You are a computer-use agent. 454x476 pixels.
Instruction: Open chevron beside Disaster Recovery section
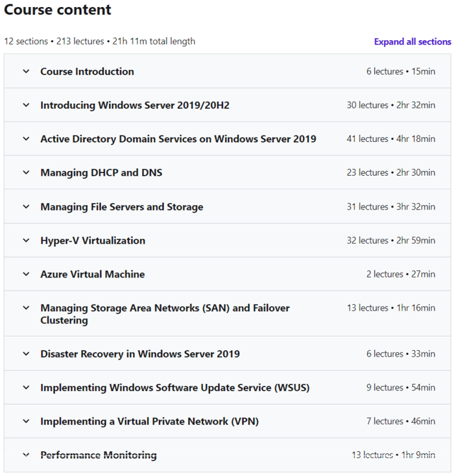click(x=26, y=354)
